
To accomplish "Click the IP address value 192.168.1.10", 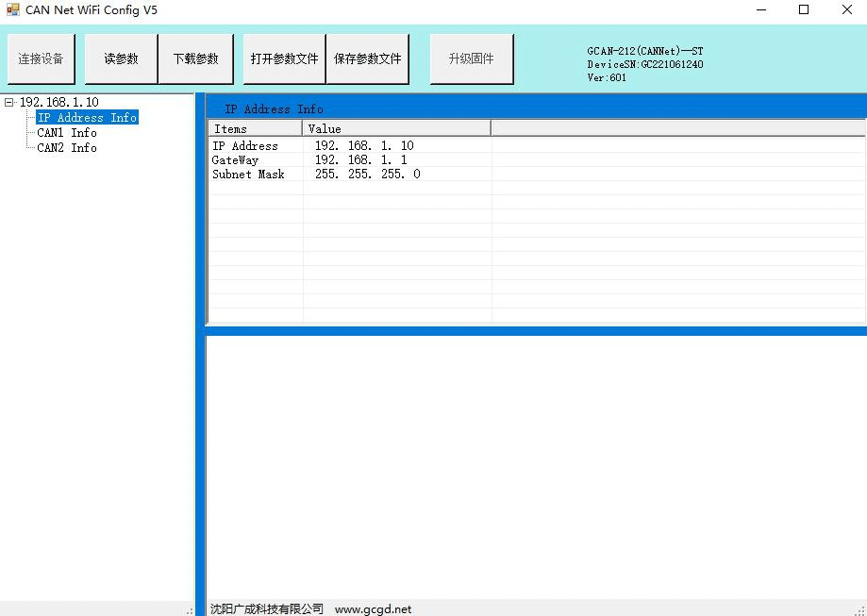I will click(x=364, y=146).
